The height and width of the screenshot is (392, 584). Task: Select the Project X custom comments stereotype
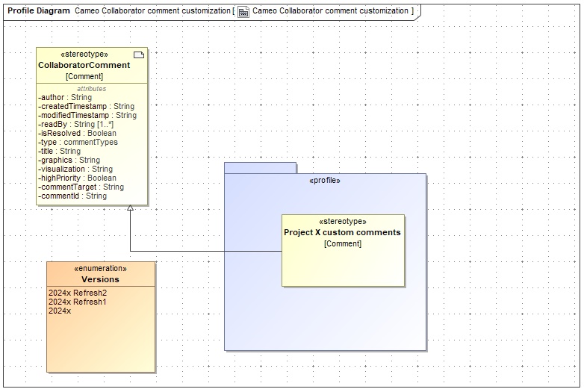tap(342, 233)
